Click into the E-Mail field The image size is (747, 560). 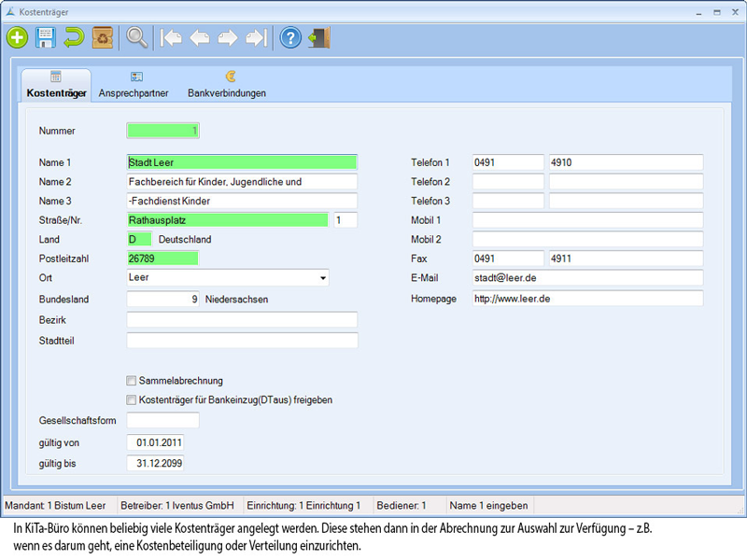coord(586,278)
